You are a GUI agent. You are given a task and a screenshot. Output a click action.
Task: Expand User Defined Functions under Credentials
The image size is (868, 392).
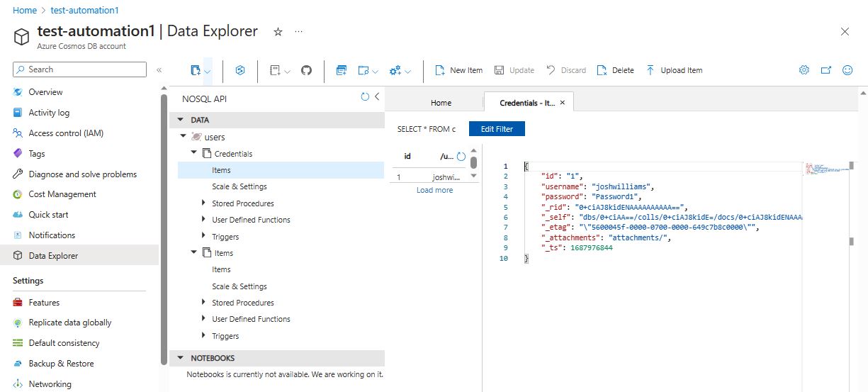point(204,220)
